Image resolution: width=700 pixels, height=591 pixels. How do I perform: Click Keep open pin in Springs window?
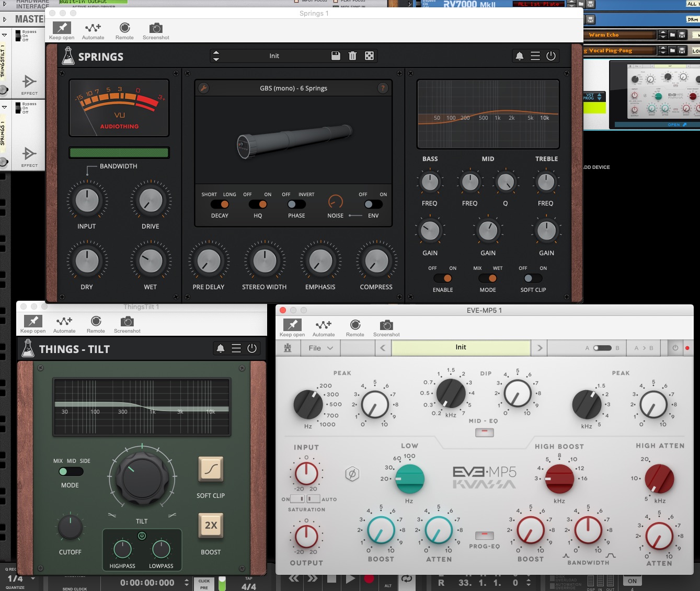click(62, 28)
